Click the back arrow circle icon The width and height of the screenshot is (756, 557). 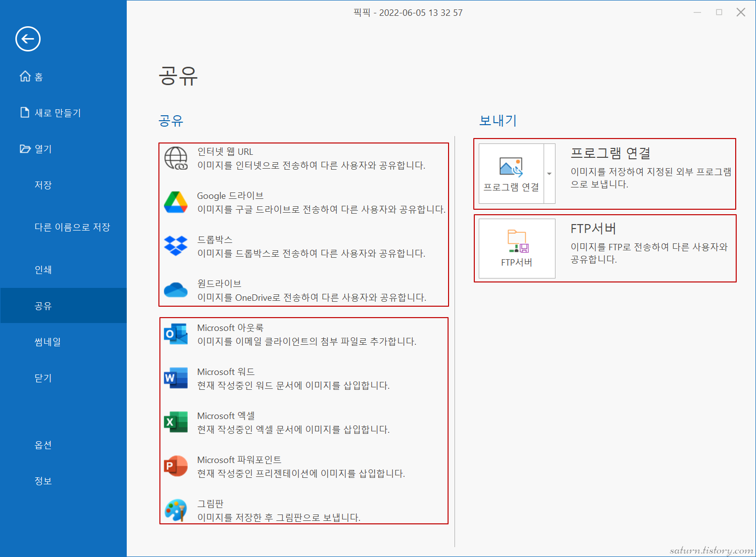coord(28,39)
